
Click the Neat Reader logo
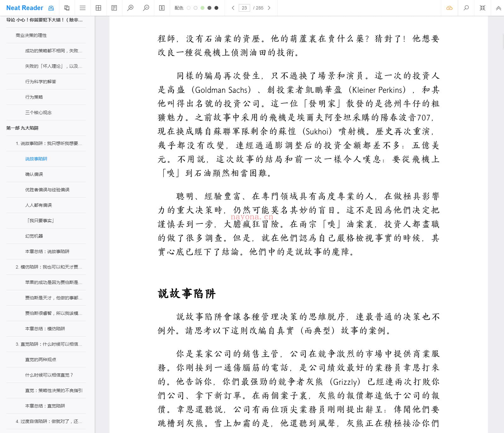25,8
